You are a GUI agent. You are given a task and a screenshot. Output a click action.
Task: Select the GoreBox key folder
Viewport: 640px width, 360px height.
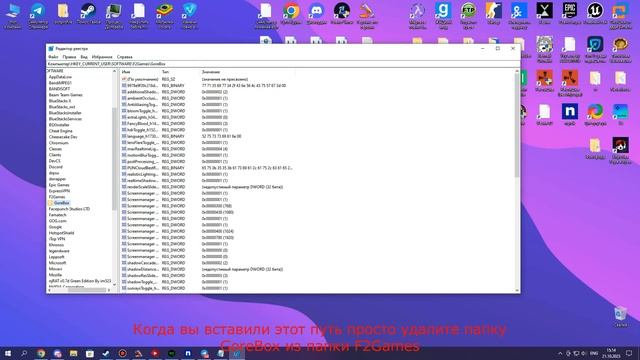click(x=62, y=203)
